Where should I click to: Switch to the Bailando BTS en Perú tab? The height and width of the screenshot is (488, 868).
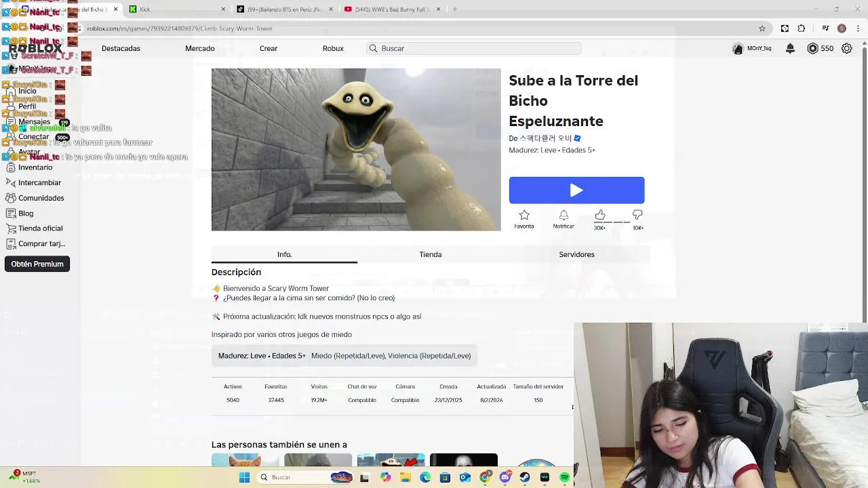tap(285, 9)
